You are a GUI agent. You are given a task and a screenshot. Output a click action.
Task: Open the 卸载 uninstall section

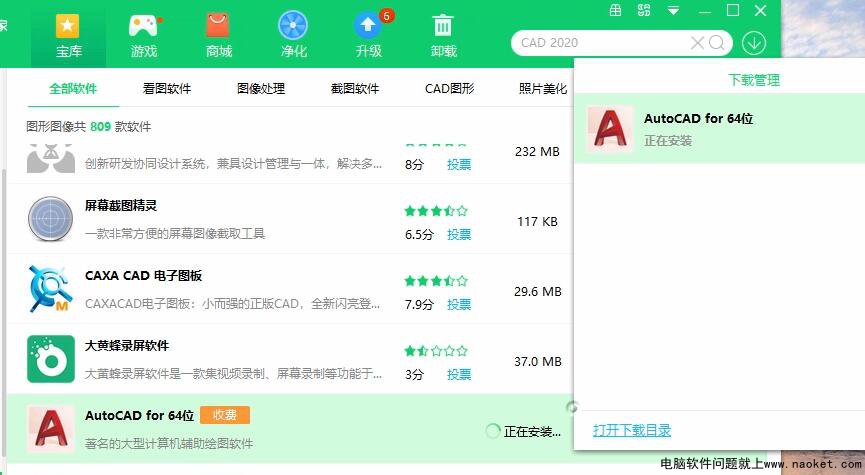coord(444,36)
